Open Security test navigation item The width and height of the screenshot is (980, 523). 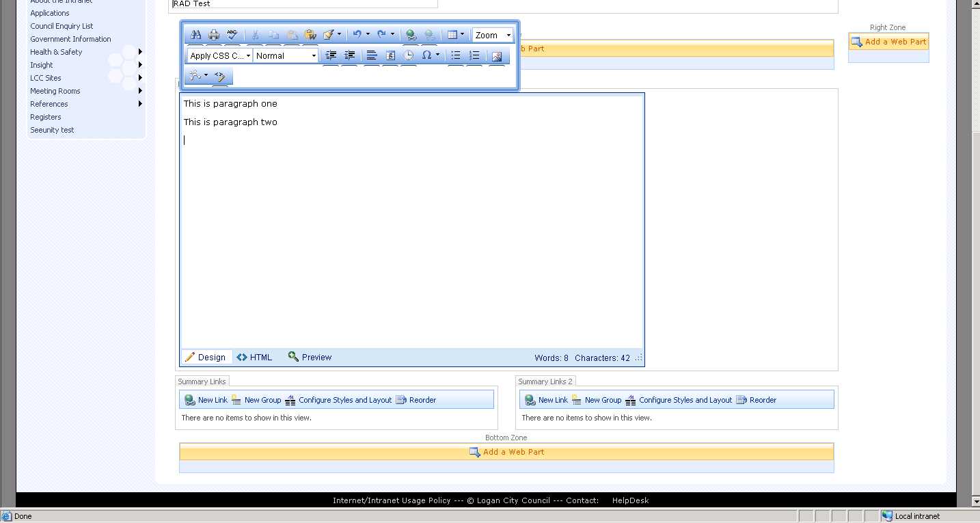(52, 130)
